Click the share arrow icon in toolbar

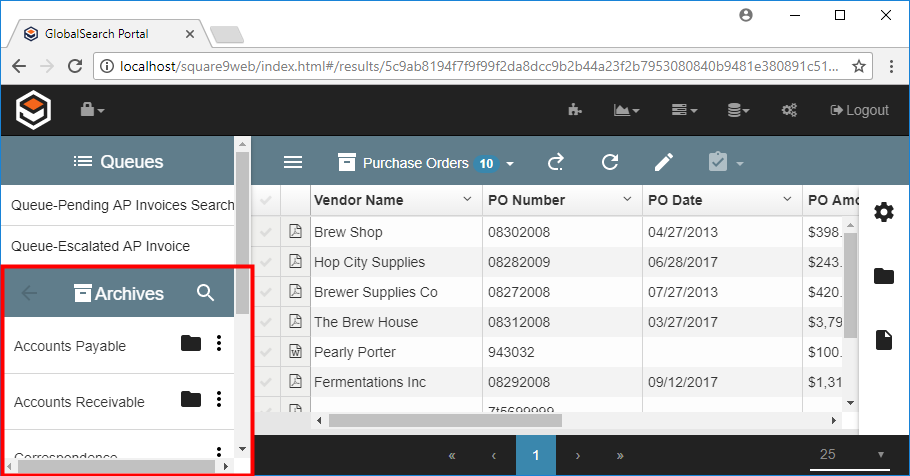pos(556,163)
